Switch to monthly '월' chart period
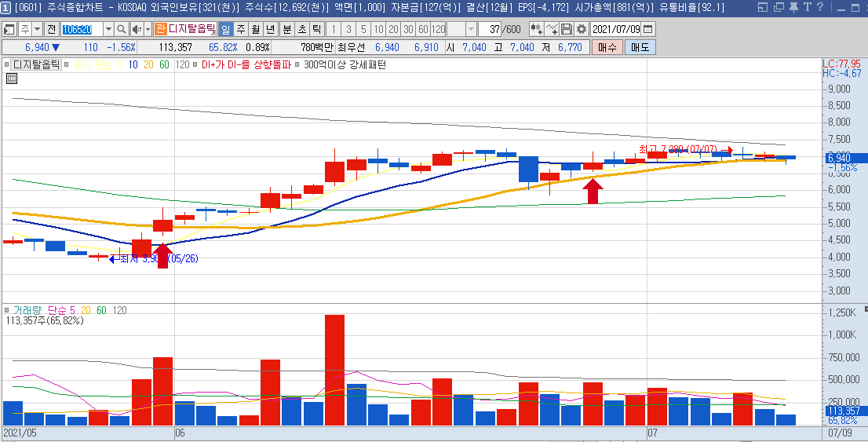The width and height of the screenshot is (868, 442). click(255, 29)
